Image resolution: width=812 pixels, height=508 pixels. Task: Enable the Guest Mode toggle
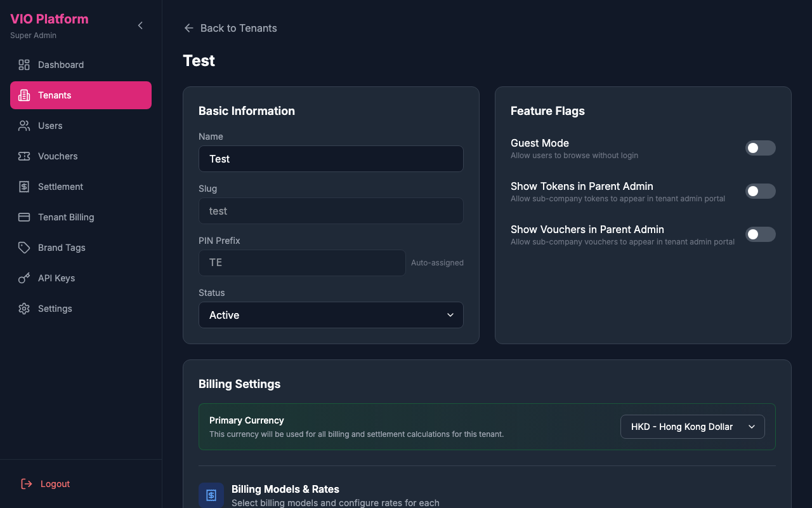760,148
